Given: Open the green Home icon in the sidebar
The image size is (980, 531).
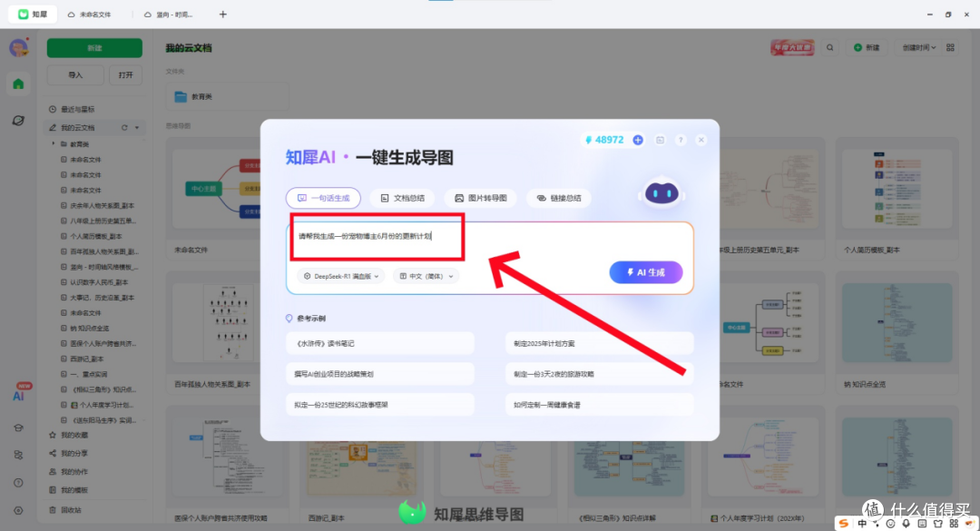Looking at the screenshot, I should coord(18,84).
